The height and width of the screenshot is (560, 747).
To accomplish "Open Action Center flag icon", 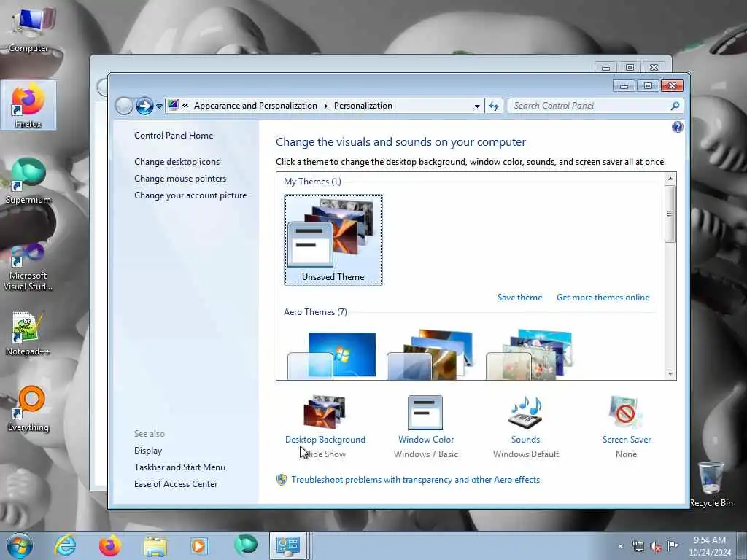I will pos(673,545).
